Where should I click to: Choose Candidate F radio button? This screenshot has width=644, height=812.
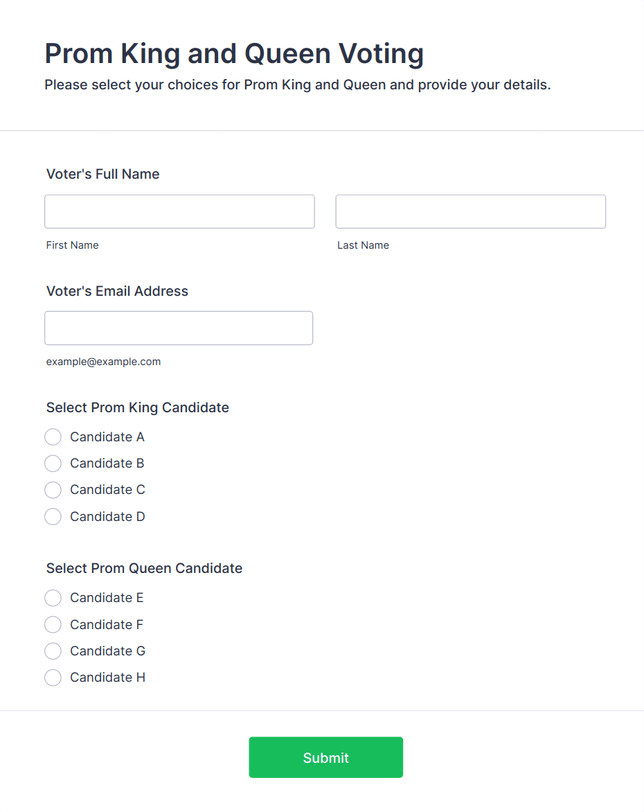coord(53,625)
